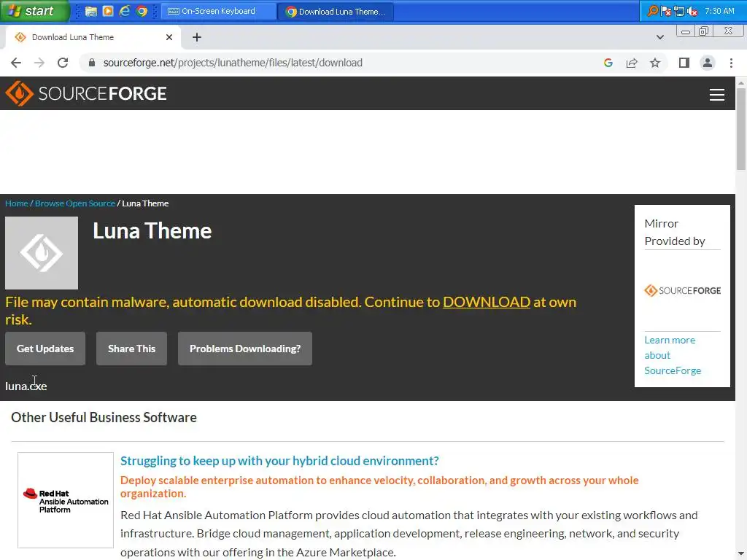Viewport: 747px width, 560px height.
Task: Click the orange Deploy scalable enterprise automation text
Action: [379, 486]
